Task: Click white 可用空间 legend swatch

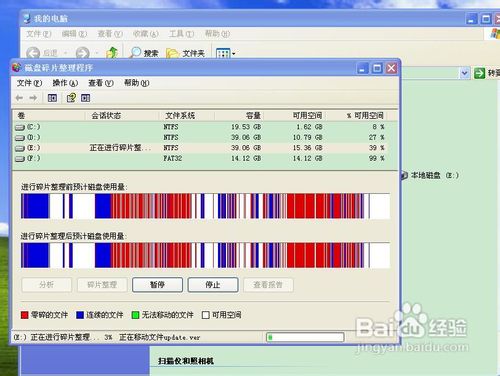Action: [x=206, y=315]
